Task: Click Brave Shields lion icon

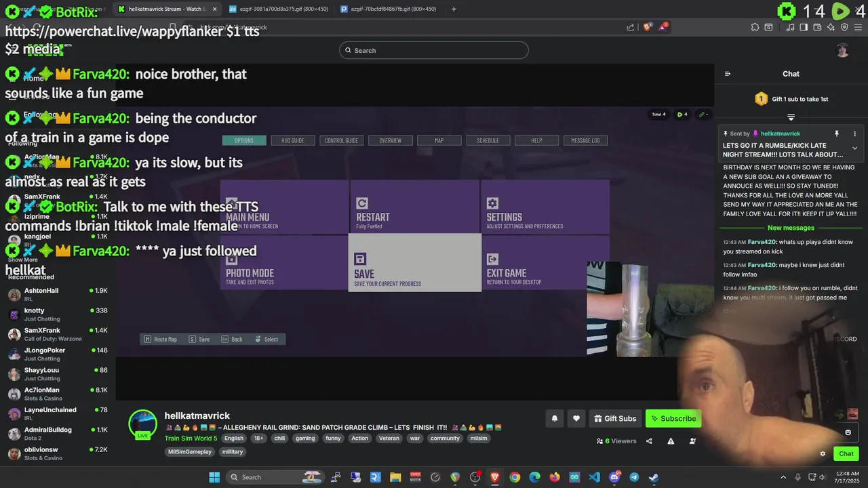Action: pos(647,27)
